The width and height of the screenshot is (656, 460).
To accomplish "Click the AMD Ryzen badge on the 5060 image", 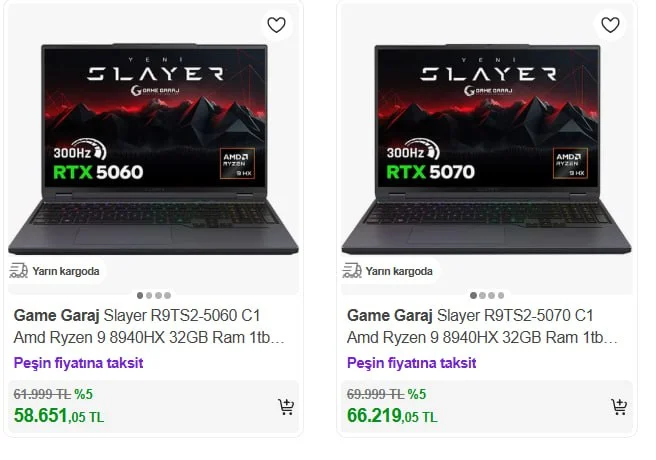I will (237, 164).
